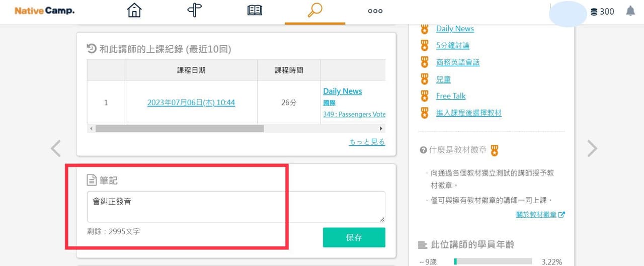Screen dimensions: 644x266
Task: Open the NativeCamp home icon
Action: 134,11
